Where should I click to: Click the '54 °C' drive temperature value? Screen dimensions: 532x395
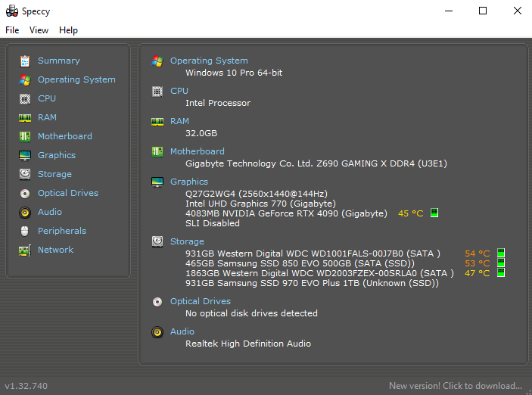(478, 253)
